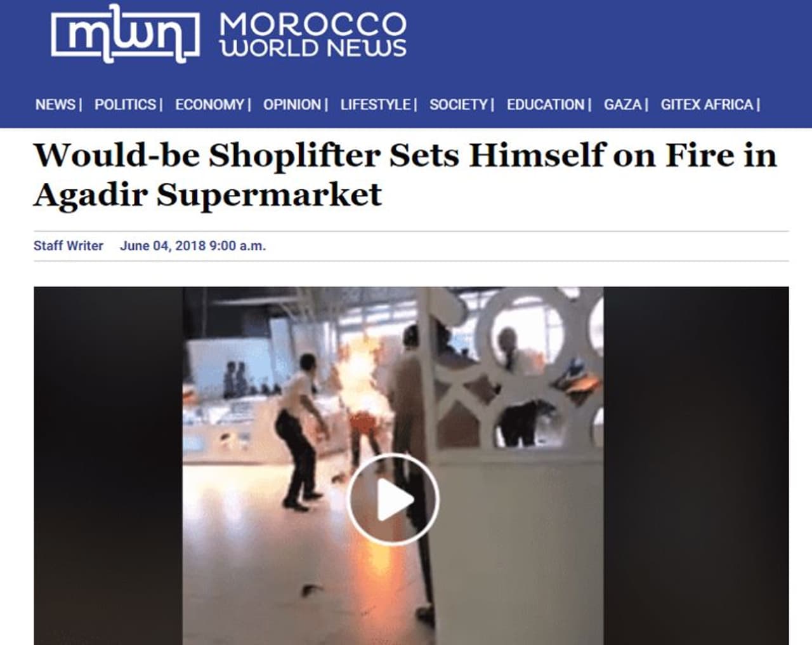Visit the GAZA news section

click(623, 105)
